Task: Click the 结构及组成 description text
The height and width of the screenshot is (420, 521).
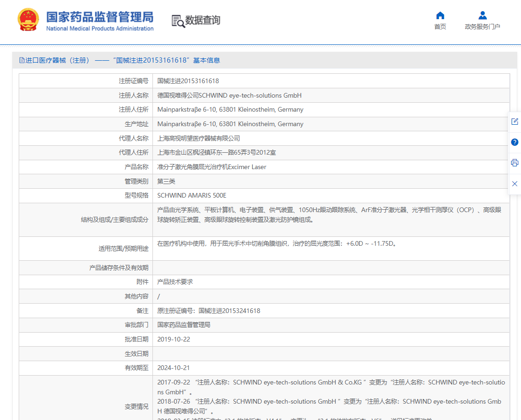Action: (329, 215)
